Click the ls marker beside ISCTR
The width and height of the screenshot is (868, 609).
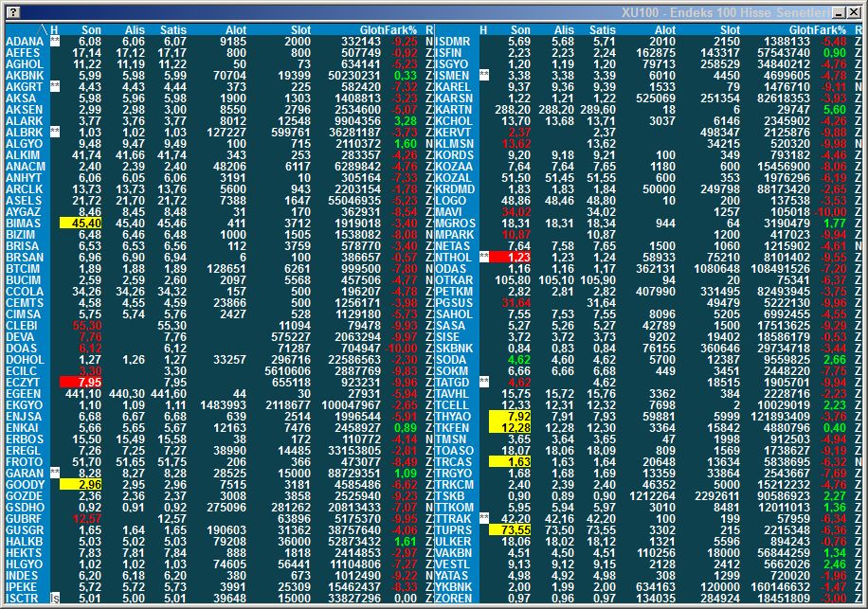pyautogui.click(x=55, y=598)
